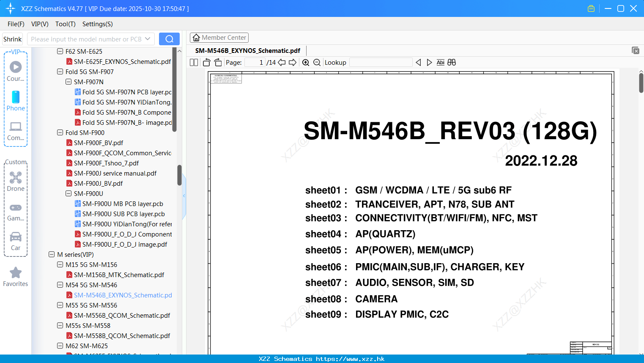This screenshot has width=644, height=363.
Task: Click the XZZ Schematics logo icon
Action: (11, 8)
